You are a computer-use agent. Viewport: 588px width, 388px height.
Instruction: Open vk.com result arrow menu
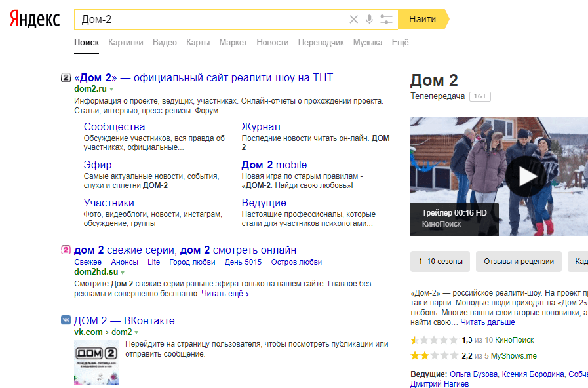[136, 332]
